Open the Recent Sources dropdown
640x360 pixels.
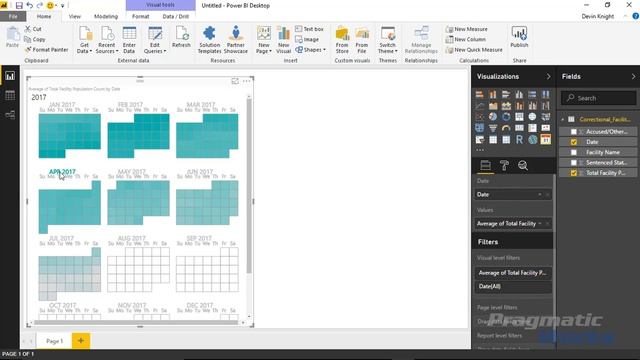coord(107,40)
